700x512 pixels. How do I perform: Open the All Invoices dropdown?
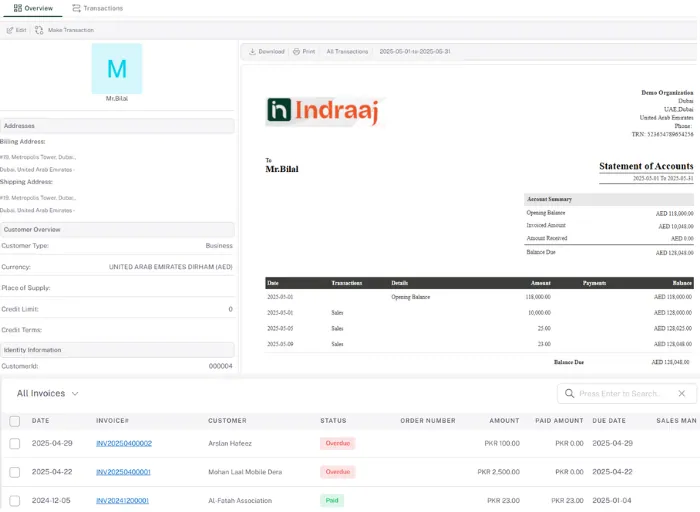47,394
